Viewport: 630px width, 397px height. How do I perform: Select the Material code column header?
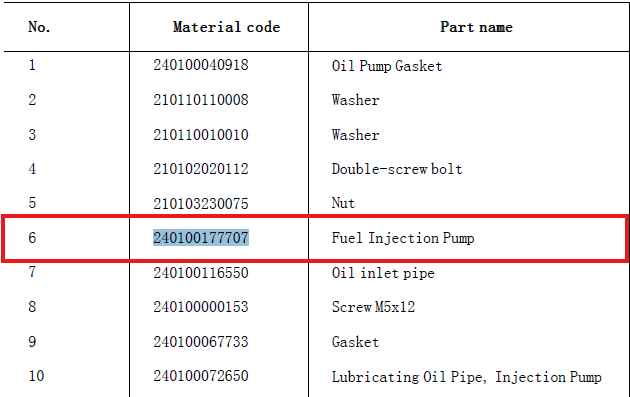coord(226,27)
